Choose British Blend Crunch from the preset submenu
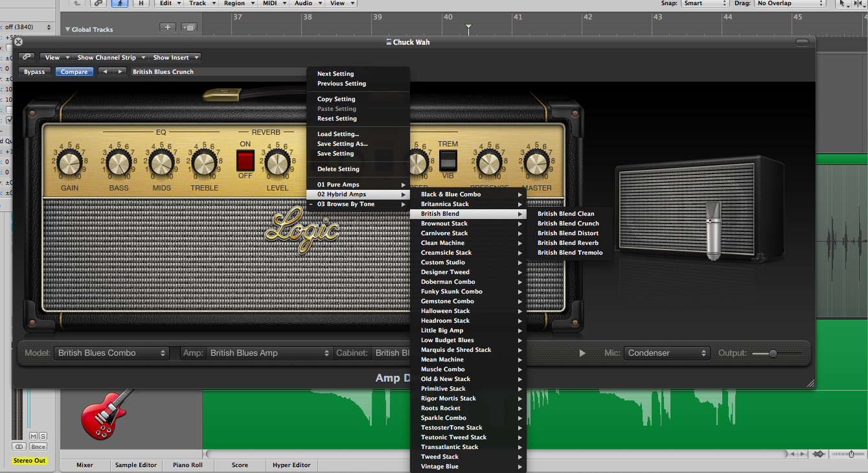This screenshot has width=868, height=473. [568, 223]
